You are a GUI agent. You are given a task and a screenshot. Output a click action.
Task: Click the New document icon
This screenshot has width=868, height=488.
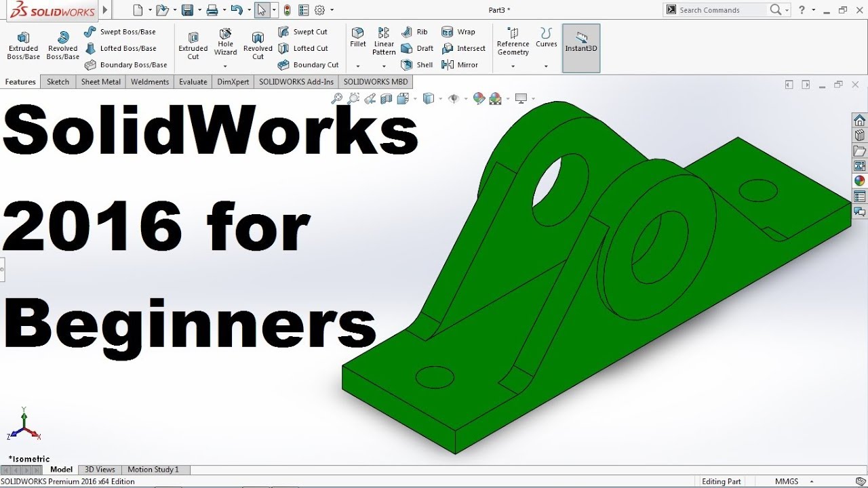click(x=138, y=10)
